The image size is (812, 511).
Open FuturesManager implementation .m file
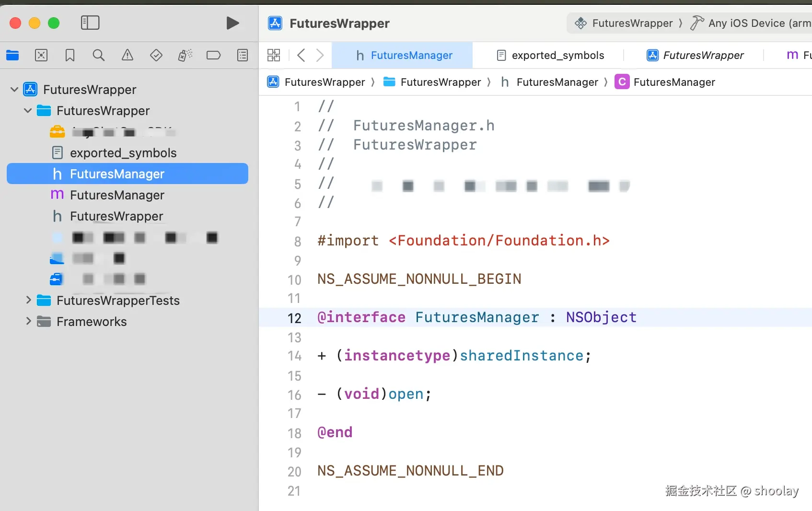117,195
